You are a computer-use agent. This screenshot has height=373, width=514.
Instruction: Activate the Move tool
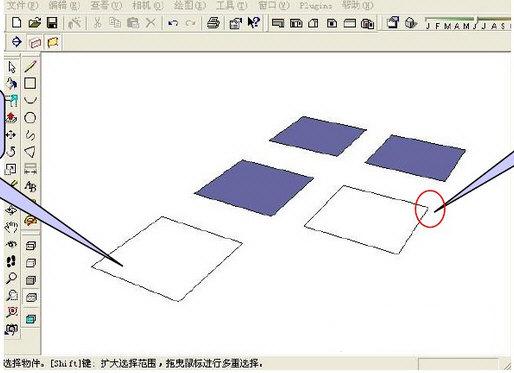pyautogui.click(x=11, y=135)
